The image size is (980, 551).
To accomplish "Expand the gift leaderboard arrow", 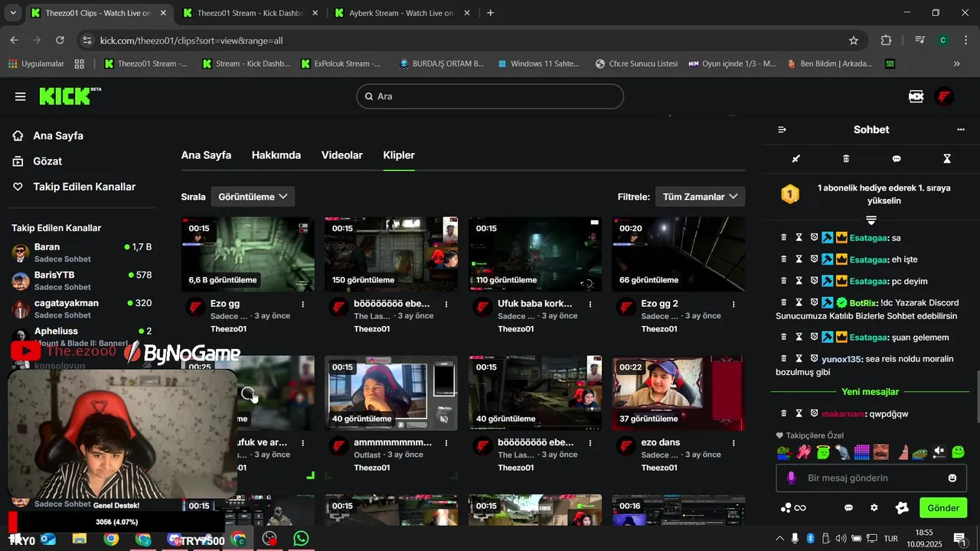I will click(871, 220).
